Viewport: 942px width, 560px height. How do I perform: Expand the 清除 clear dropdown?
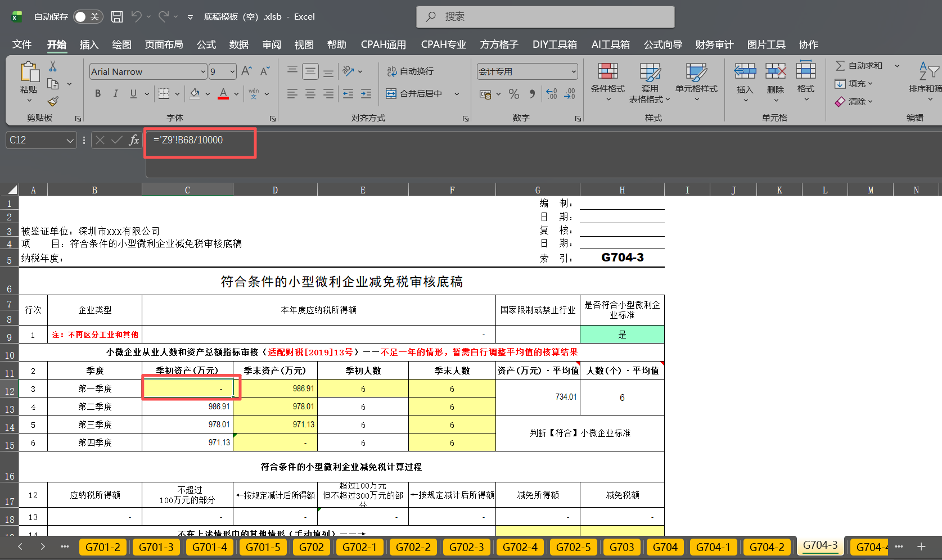coord(870,102)
